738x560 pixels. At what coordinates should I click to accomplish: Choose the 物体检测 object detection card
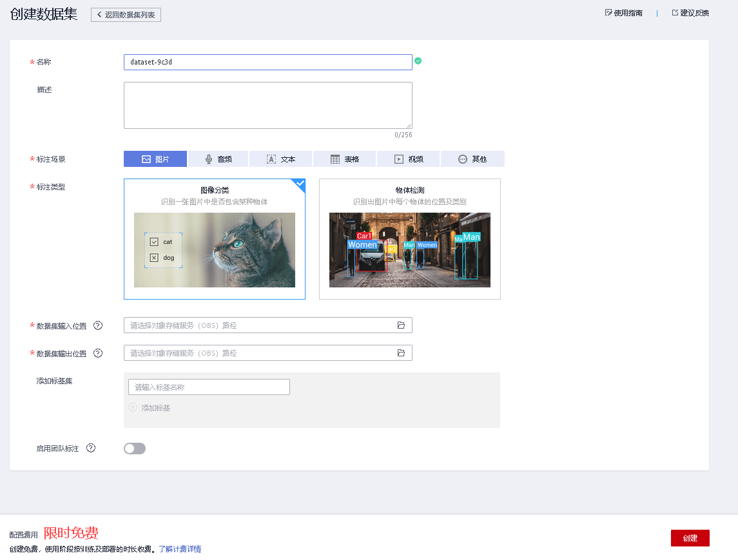click(x=410, y=239)
